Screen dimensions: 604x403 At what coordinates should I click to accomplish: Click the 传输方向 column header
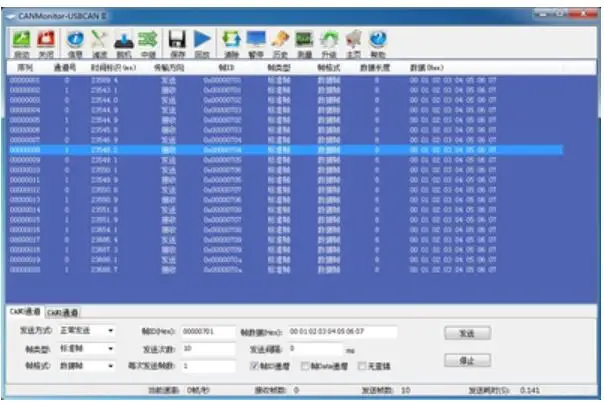point(169,68)
